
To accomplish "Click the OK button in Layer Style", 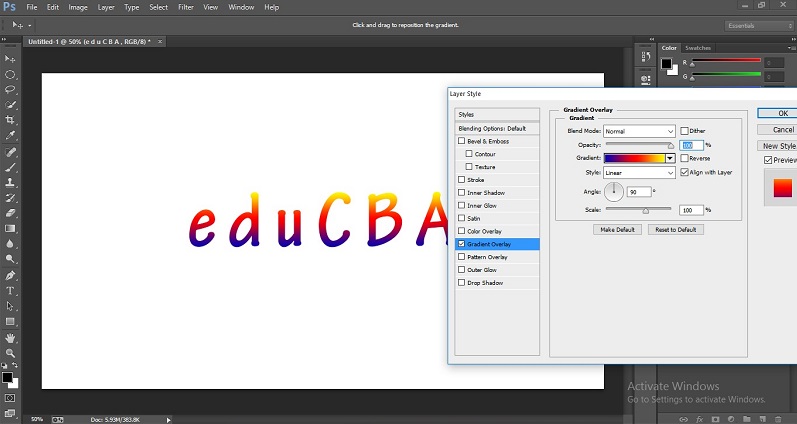I will (777, 113).
